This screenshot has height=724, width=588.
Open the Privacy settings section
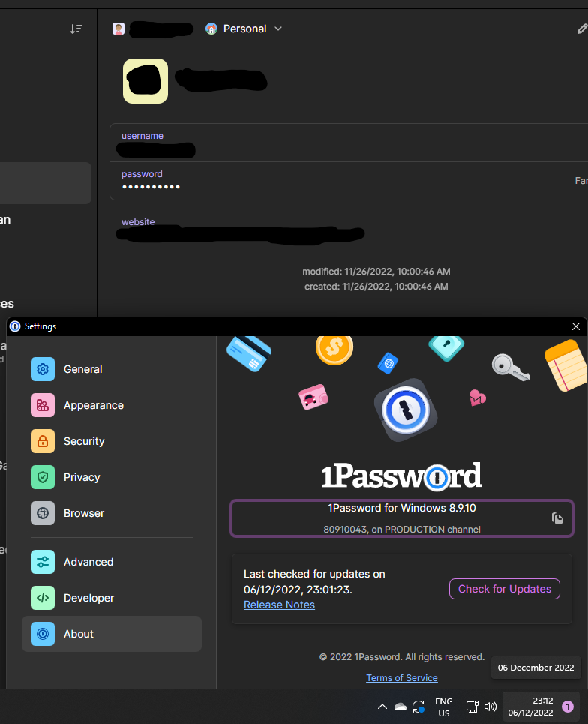click(112, 477)
